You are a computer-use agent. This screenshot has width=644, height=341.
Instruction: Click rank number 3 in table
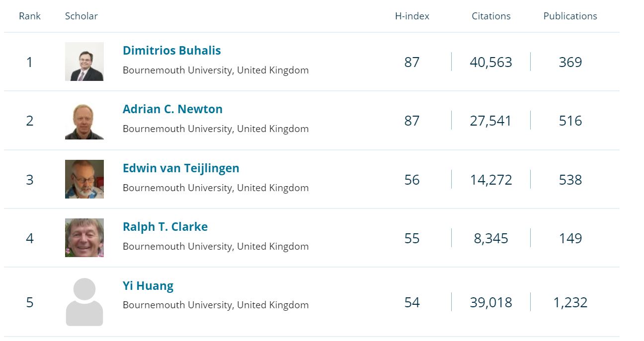[30, 180]
